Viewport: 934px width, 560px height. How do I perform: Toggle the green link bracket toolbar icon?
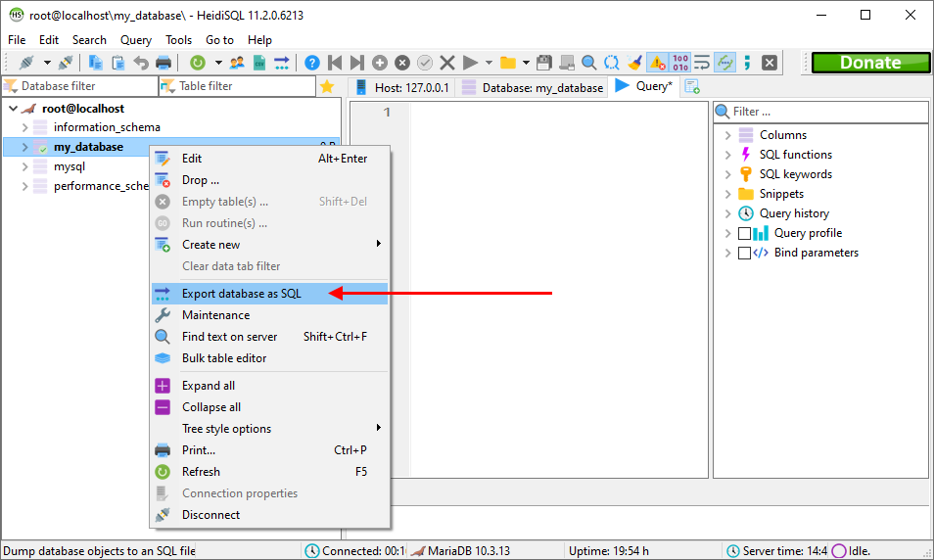[724, 63]
